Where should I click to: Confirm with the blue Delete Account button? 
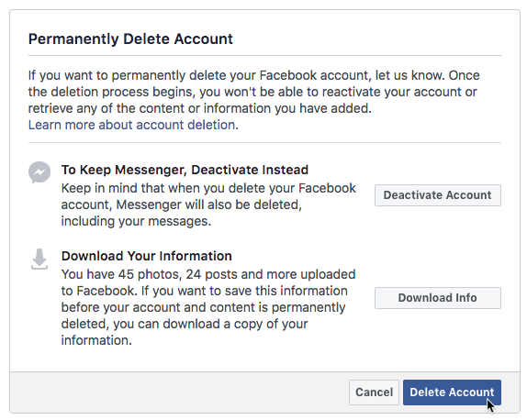point(452,392)
